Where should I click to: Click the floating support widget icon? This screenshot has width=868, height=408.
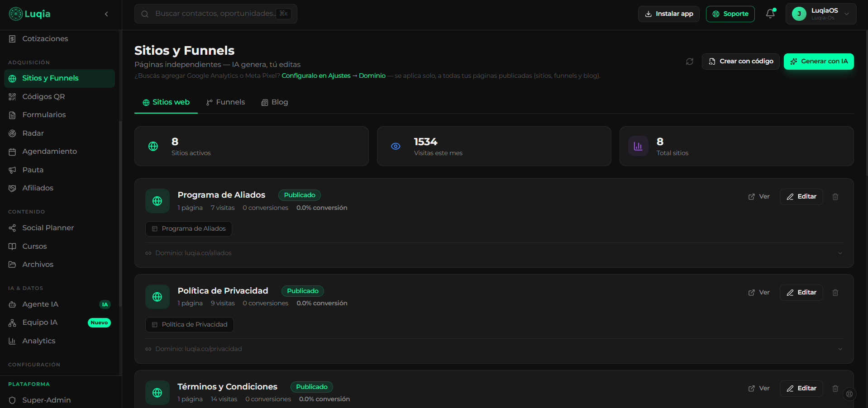(x=849, y=394)
